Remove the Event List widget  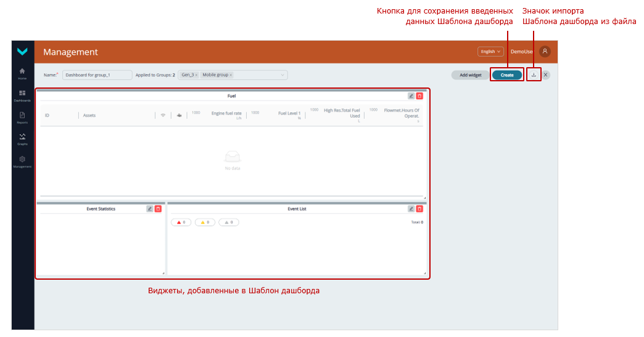tap(419, 209)
